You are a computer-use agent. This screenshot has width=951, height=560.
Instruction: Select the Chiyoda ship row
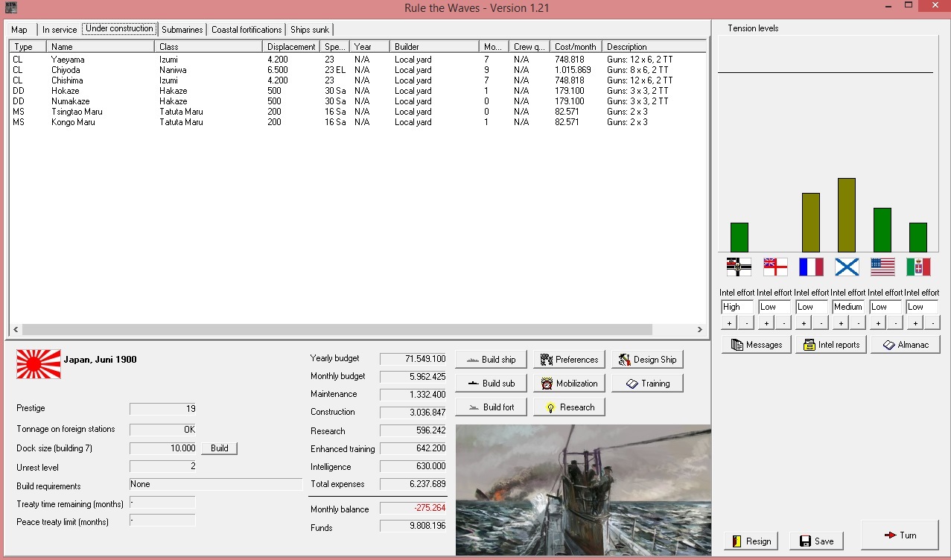coord(357,70)
